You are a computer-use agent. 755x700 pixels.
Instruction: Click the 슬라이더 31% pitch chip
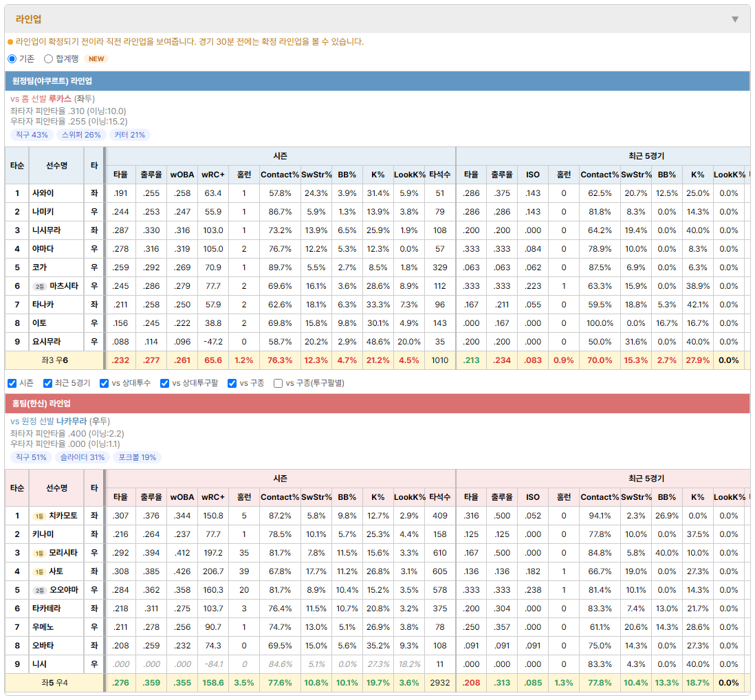pos(83,457)
